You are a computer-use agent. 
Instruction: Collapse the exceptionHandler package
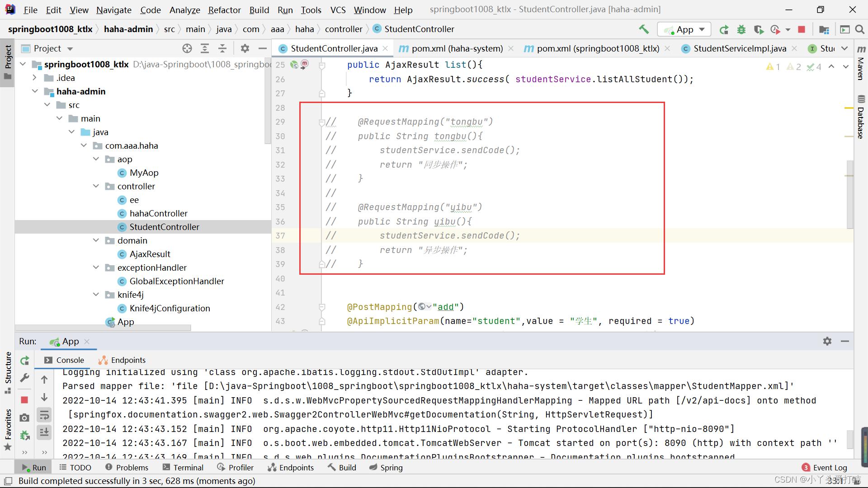[x=96, y=267]
